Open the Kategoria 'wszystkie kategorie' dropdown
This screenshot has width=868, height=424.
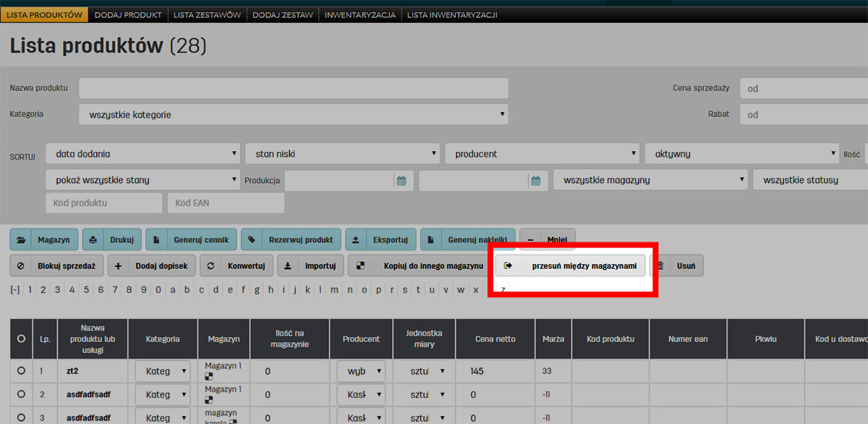pos(293,114)
